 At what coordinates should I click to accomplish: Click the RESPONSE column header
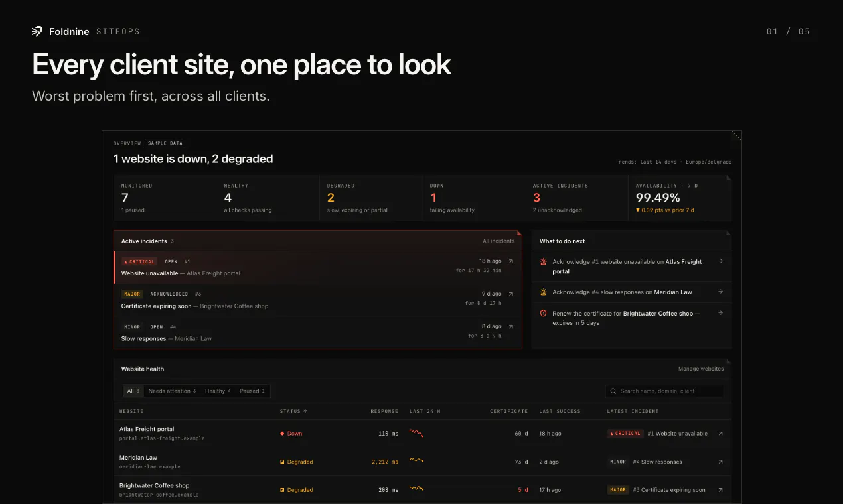[x=384, y=412]
